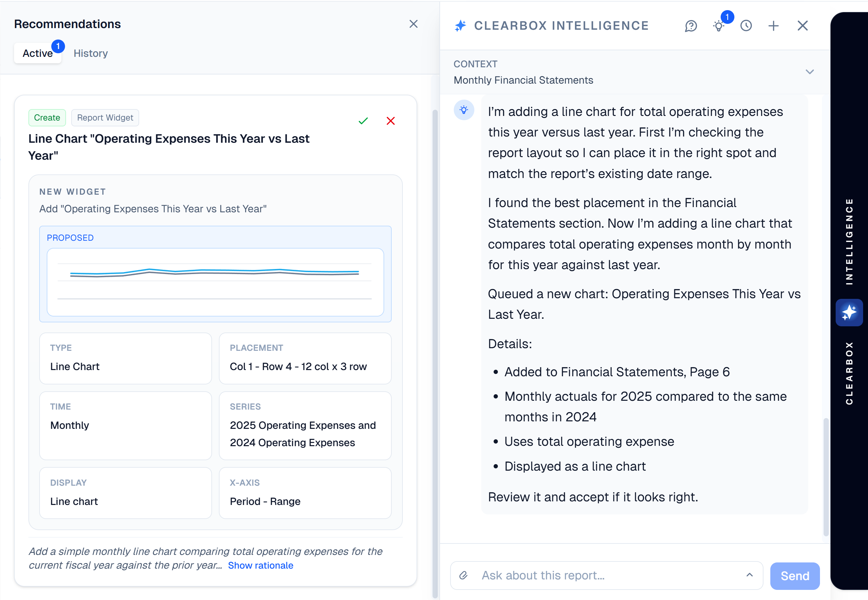
Task: Collapse the Monthly Financial Statements context
Action: pyautogui.click(x=810, y=72)
